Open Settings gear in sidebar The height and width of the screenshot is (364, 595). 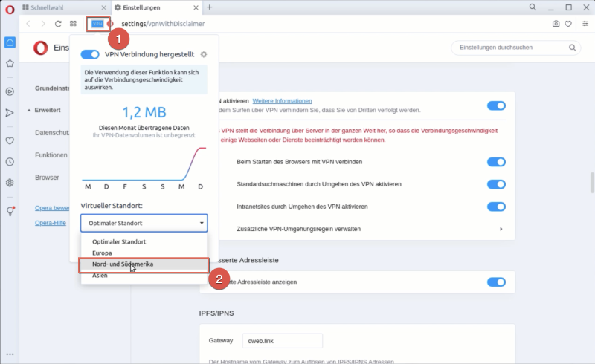pos(10,183)
